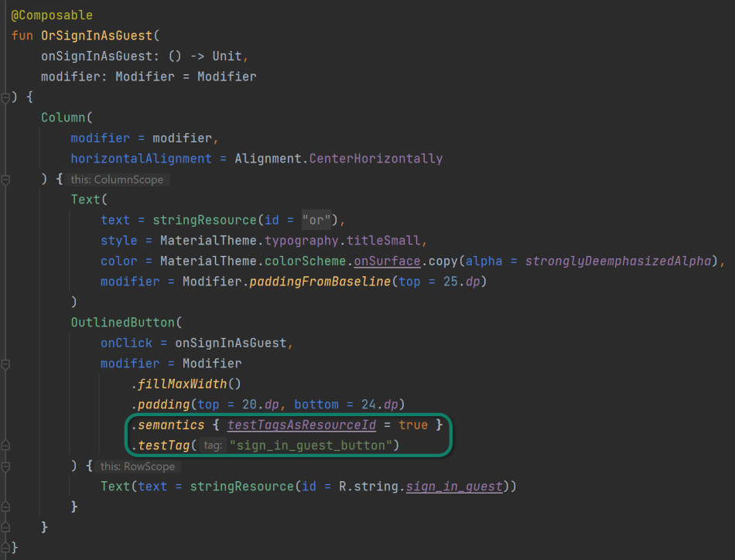Click the fold marker beside the OutlinedButton modifier chain
735x560 pixels.
(x=6, y=365)
